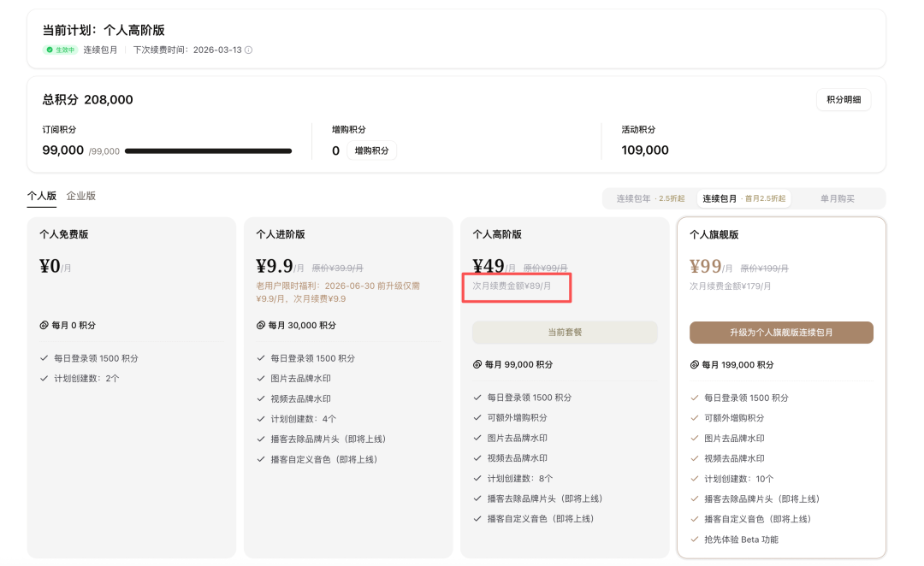Select the 连续包月 billing option
924x566 pixels.
click(x=743, y=198)
